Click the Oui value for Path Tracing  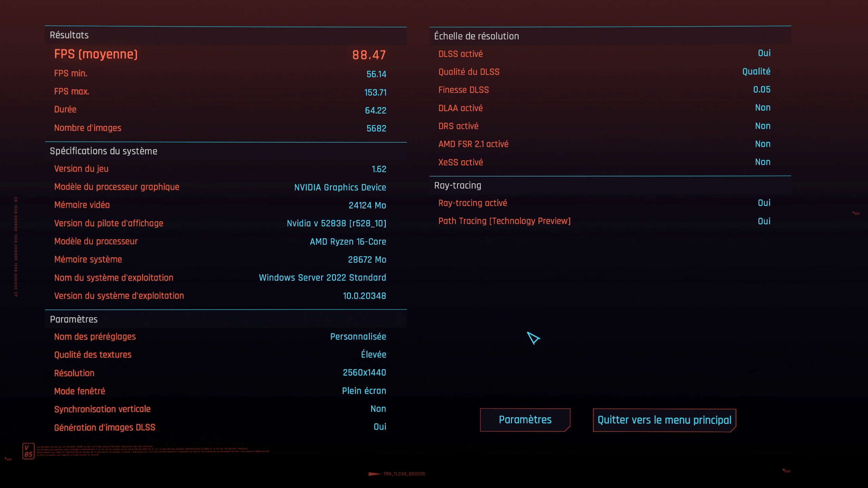tap(764, 221)
